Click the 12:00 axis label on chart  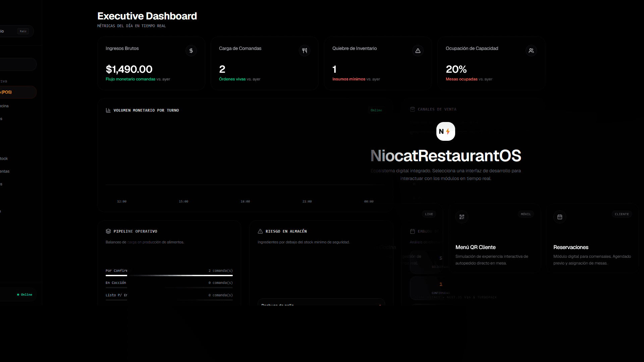122,201
